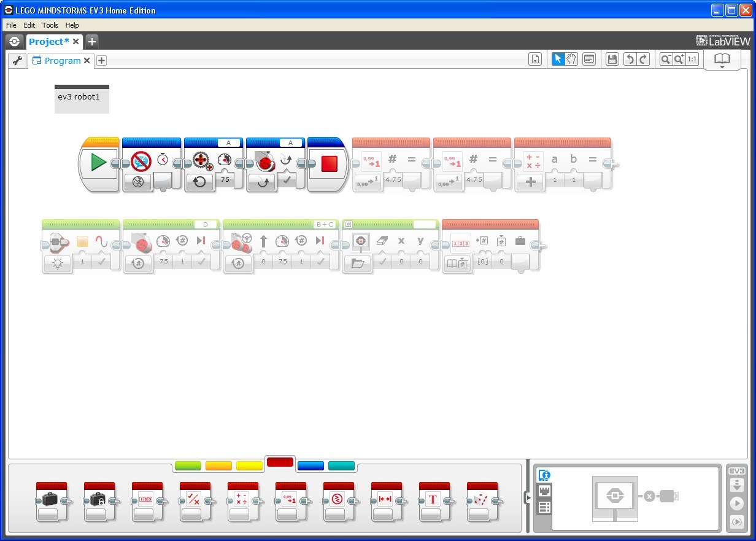Click the green Start block play button
This screenshot has height=541, width=756.
[98, 163]
